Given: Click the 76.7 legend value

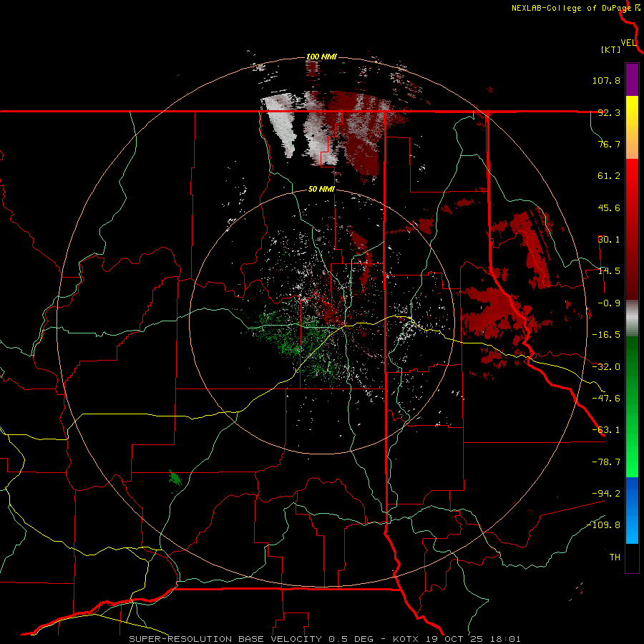Looking at the screenshot, I should 609,144.
